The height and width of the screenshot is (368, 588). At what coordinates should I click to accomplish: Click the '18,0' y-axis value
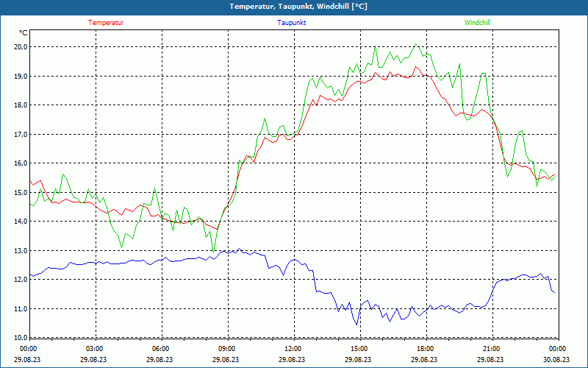pos(21,105)
